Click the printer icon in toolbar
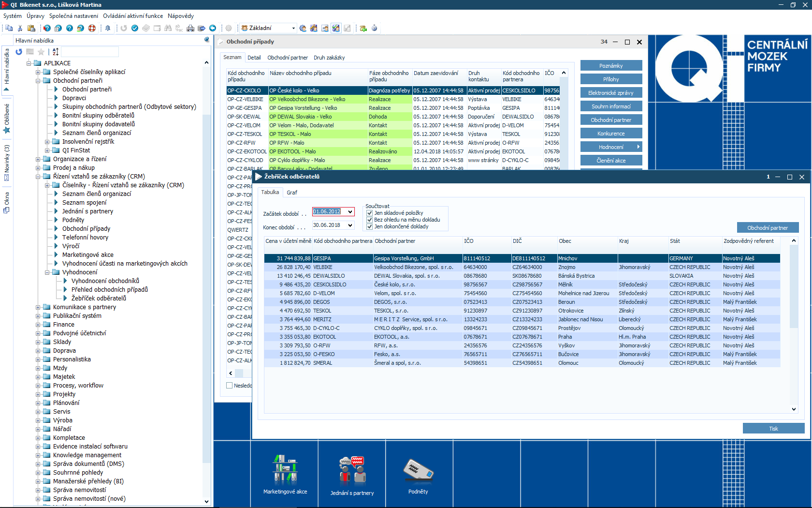 [x=190, y=28]
